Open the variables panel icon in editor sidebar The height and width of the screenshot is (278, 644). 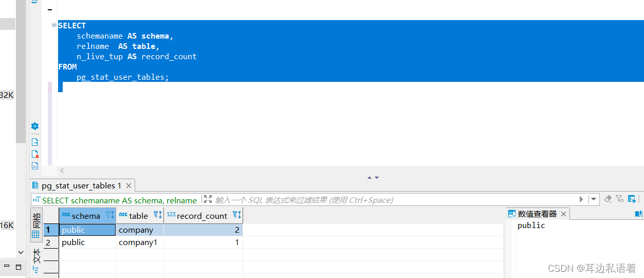click(35, 166)
